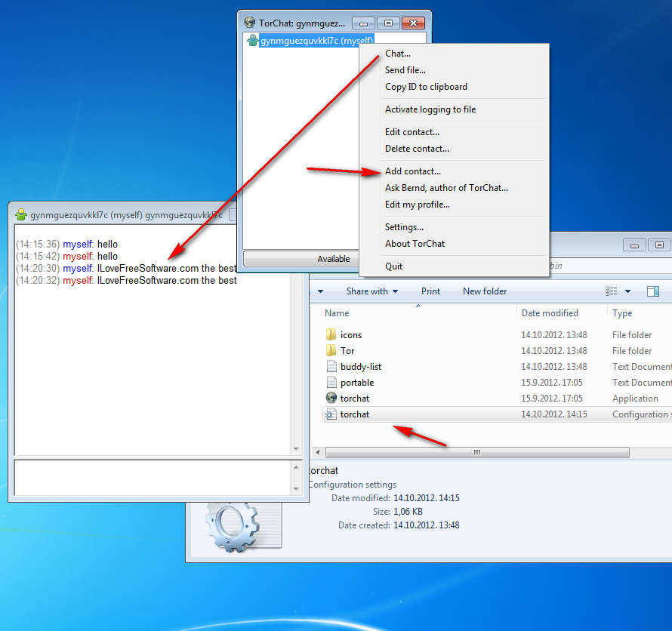672x631 pixels.
Task: Click Print in Explorer toolbar
Action: [430, 291]
